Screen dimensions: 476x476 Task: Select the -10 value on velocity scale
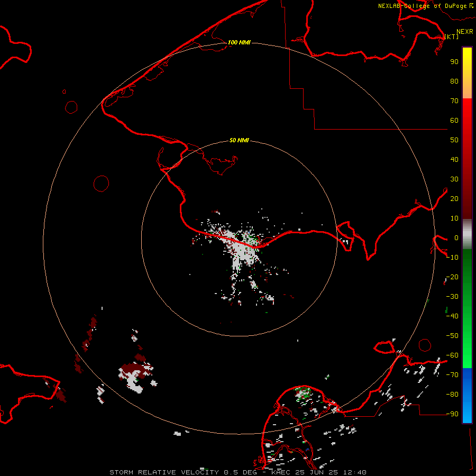pos(452,258)
